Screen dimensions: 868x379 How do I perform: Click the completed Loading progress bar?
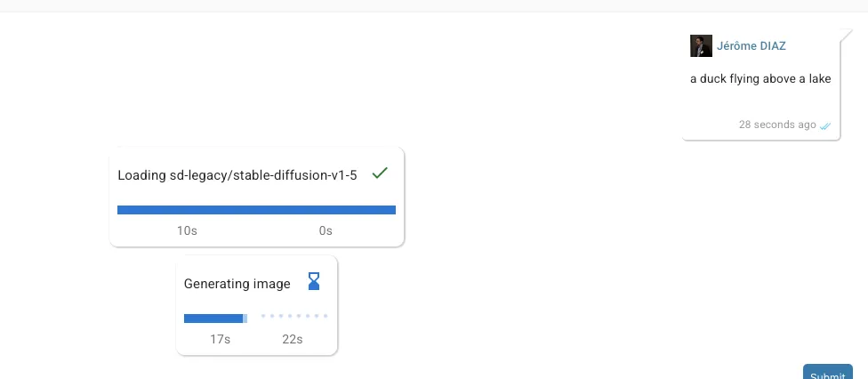[256, 210]
